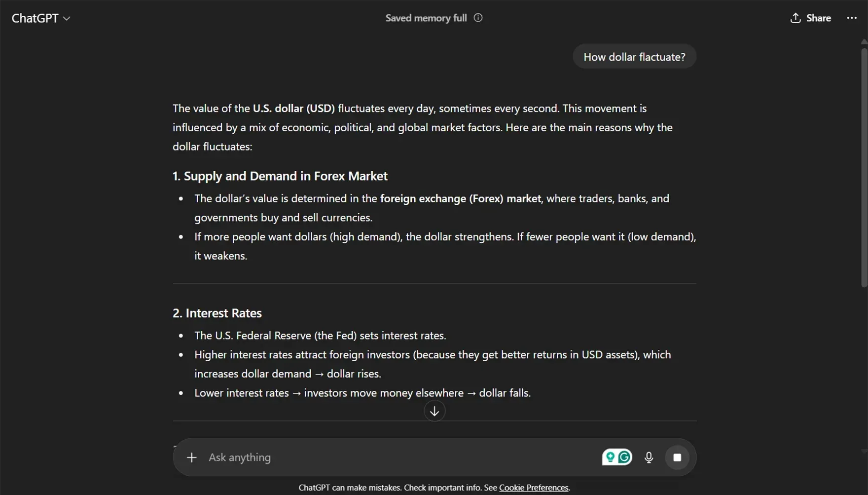Click the Saved memory full notice
The height and width of the screenshot is (495, 868).
426,18
